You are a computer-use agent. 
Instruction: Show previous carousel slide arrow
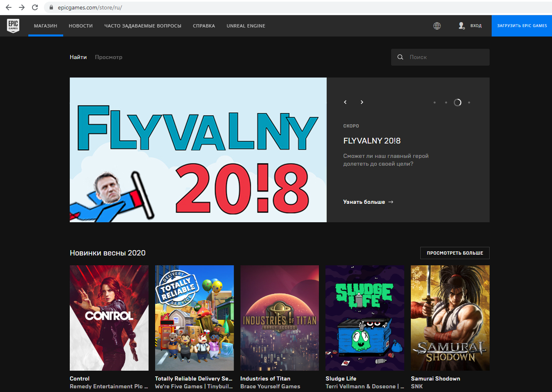click(x=345, y=102)
